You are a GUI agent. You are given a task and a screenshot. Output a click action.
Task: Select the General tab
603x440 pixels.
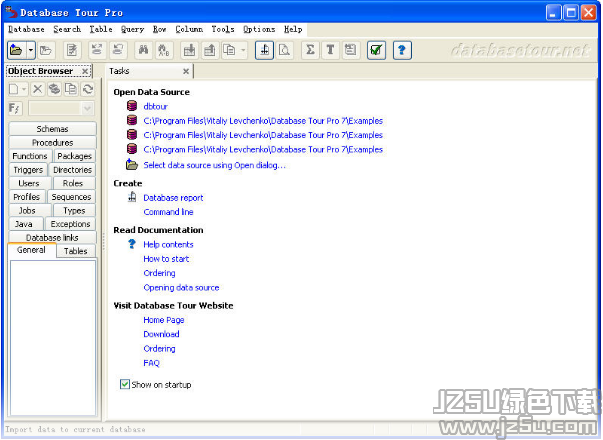(32, 250)
